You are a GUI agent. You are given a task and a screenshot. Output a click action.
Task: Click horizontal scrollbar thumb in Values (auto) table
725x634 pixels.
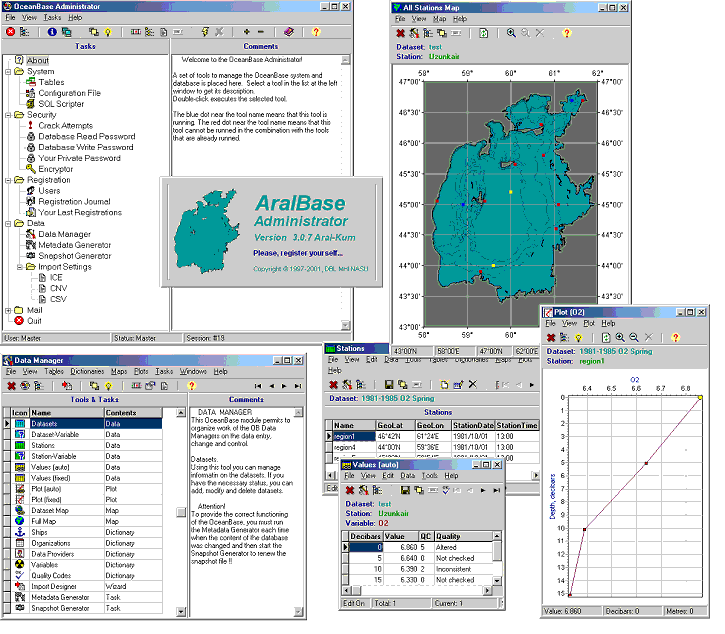[x=356, y=591]
